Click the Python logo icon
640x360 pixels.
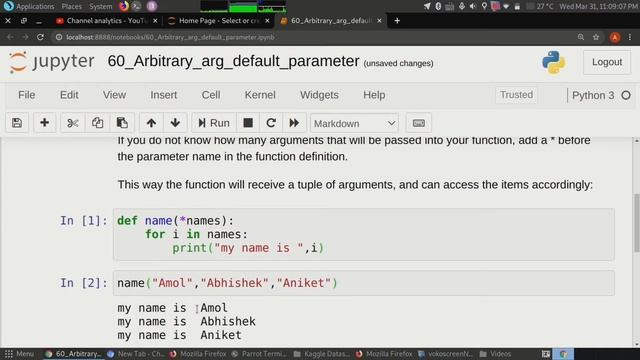pos(553,62)
